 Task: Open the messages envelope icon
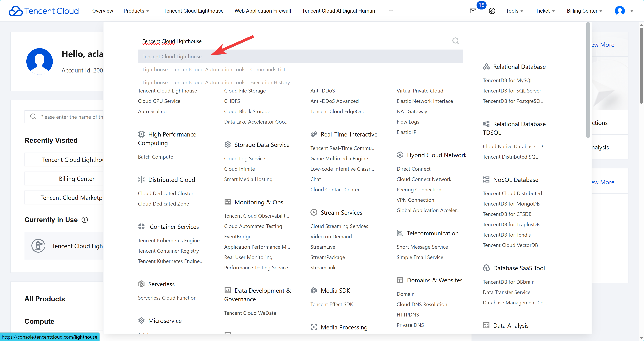pyautogui.click(x=473, y=11)
